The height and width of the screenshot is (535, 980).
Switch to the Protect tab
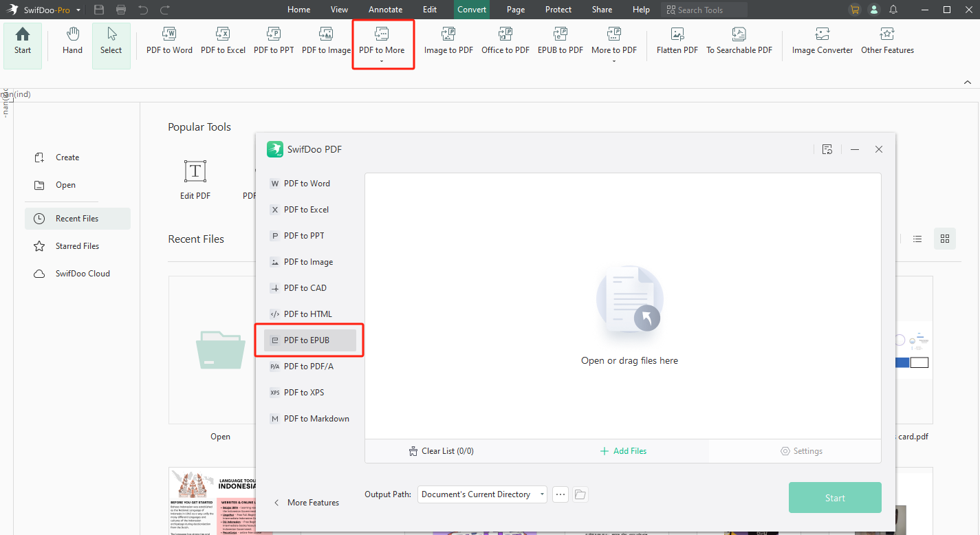pos(558,10)
